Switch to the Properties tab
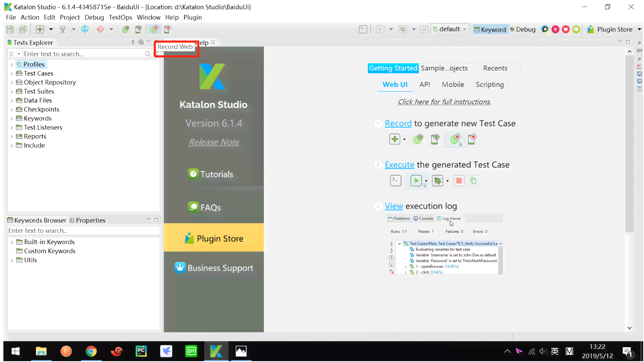Screen dimensions: 644x362 pos(87,220)
